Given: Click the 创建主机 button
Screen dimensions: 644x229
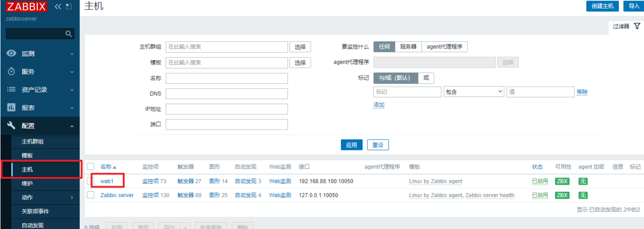Looking at the screenshot, I should [x=602, y=6].
